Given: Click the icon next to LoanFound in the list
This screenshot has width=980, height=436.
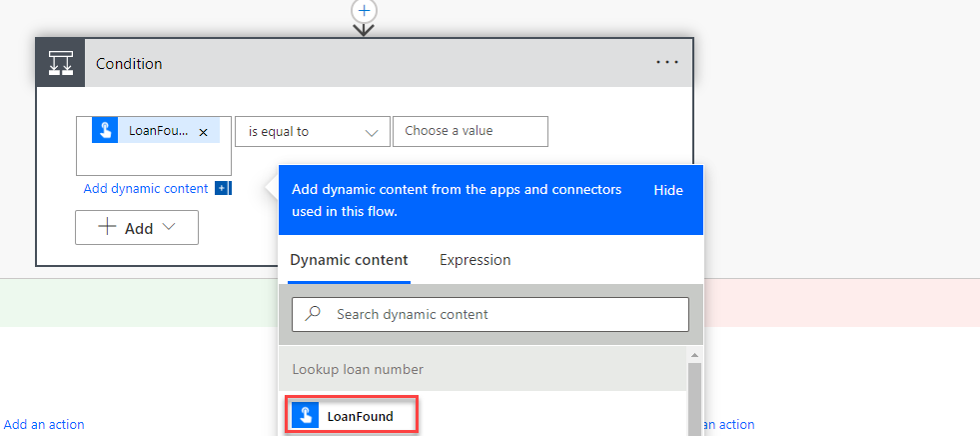Looking at the screenshot, I should (304, 416).
